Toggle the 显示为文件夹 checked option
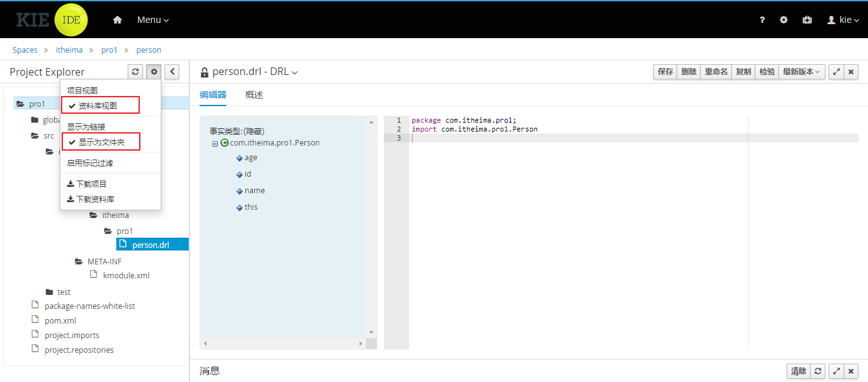 [x=100, y=142]
